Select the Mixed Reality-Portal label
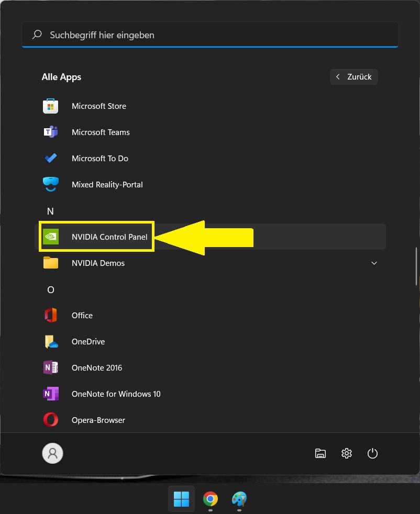The width and height of the screenshot is (420, 514). [107, 185]
